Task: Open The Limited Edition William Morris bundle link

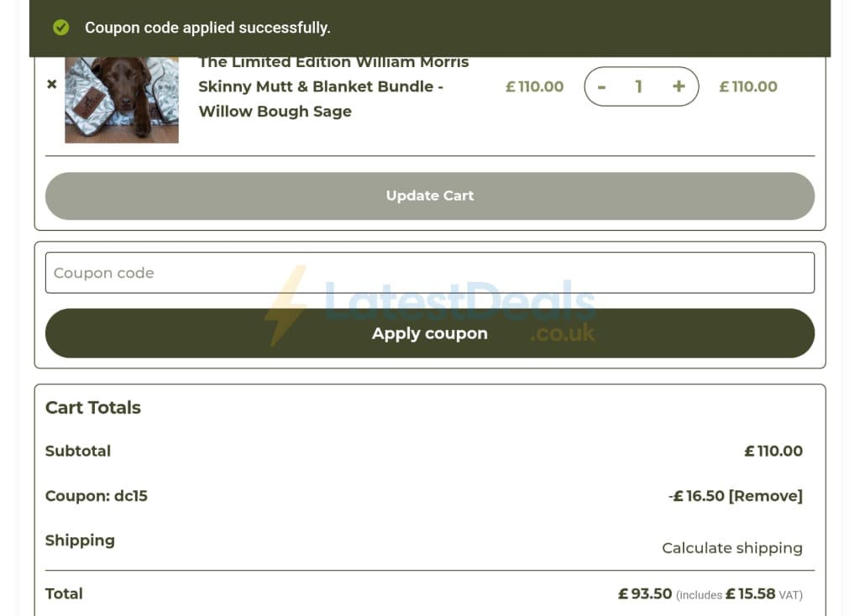Action: 333,87
